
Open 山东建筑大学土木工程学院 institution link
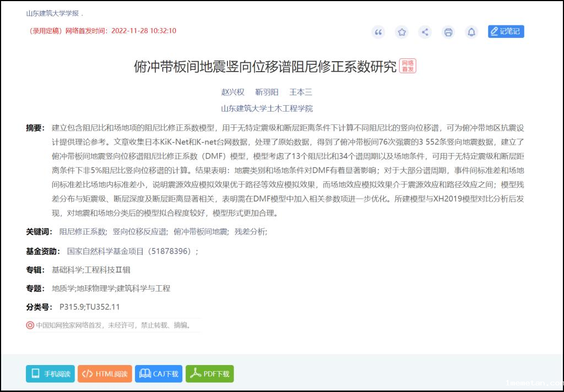(267, 108)
